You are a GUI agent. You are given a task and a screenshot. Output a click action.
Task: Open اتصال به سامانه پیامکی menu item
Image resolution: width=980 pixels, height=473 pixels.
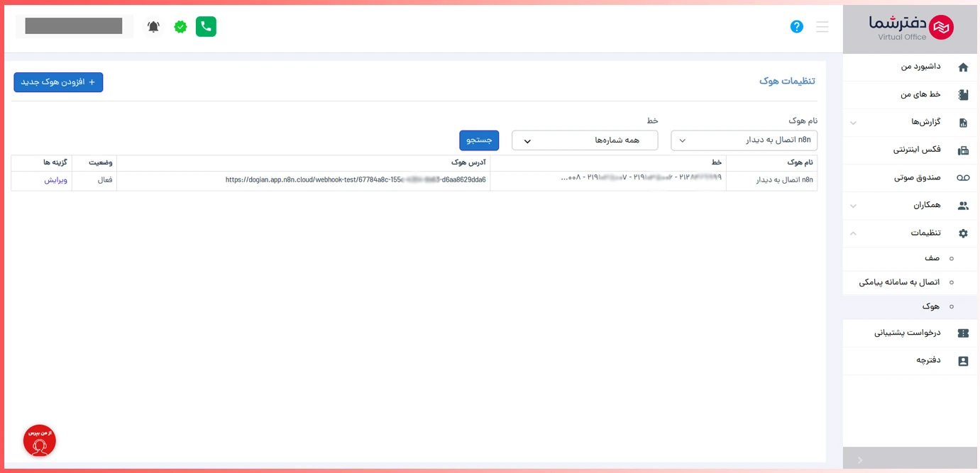tap(899, 282)
